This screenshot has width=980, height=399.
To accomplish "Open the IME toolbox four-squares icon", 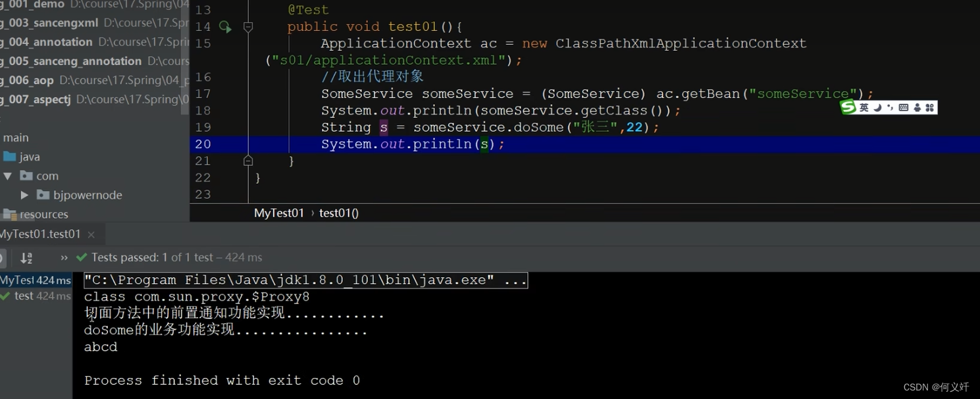I will pyautogui.click(x=929, y=107).
